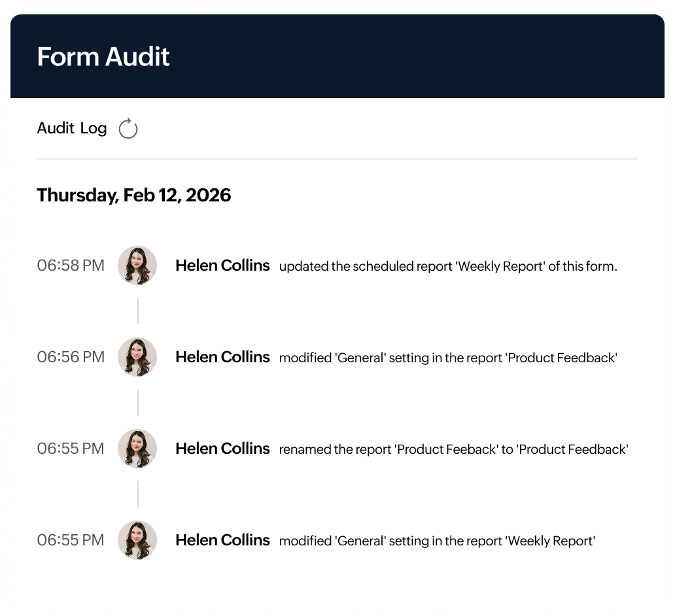675x616 pixels.
Task: Select the 06:58 PM timestamp
Action: 71,266
